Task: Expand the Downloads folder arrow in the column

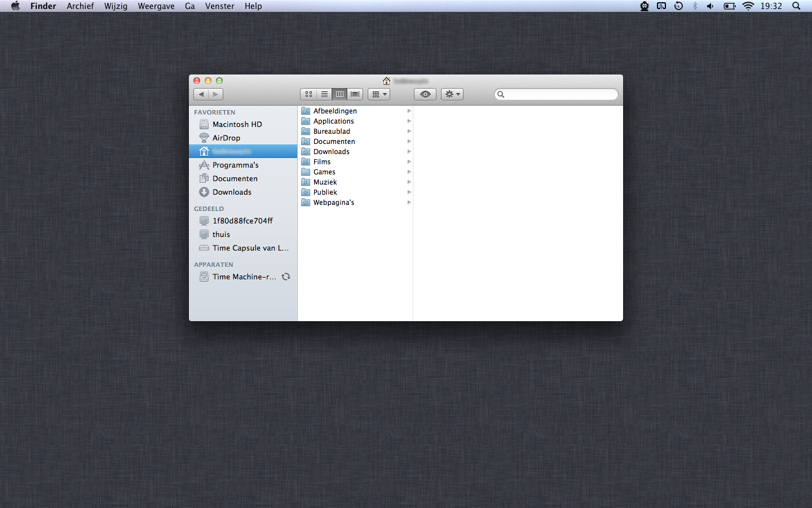Action: 409,152
